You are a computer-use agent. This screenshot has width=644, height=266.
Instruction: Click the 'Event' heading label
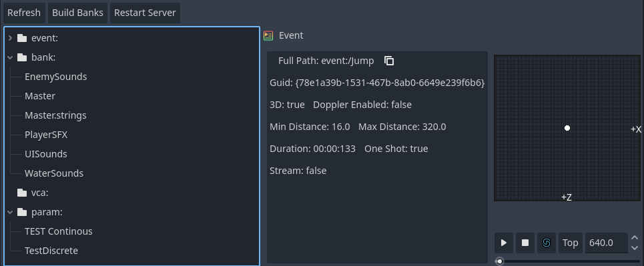291,36
